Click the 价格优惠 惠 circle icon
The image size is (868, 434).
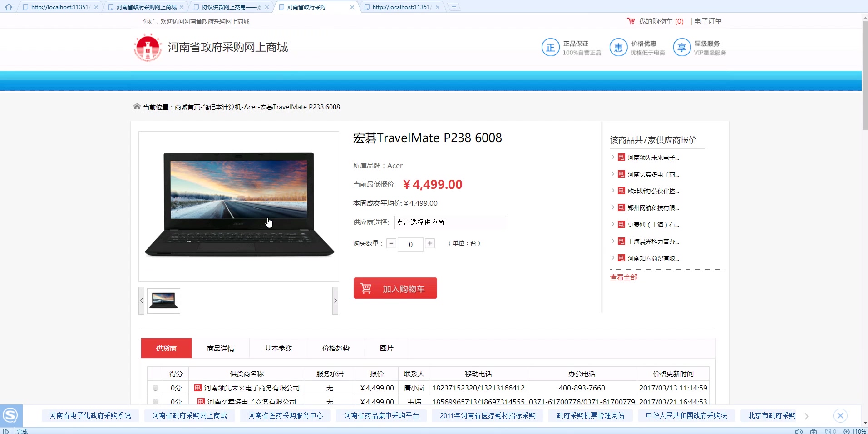coord(618,48)
